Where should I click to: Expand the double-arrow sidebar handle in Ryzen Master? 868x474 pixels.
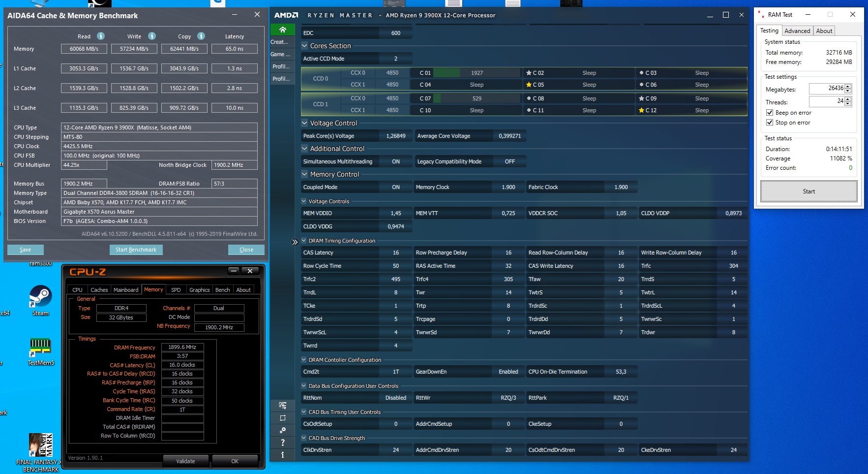pyautogui.click(x=295, y=242)
